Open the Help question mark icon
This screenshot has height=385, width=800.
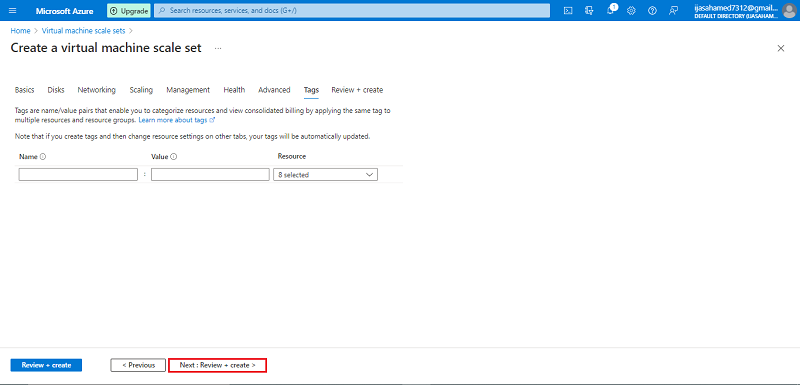[x=652, y=11]
